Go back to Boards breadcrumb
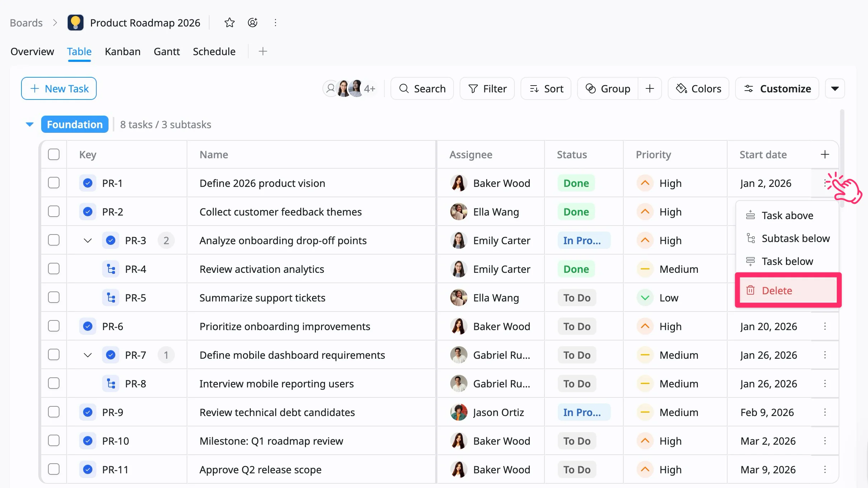Viewport: 868px width, 488px height. pos(26,23)
